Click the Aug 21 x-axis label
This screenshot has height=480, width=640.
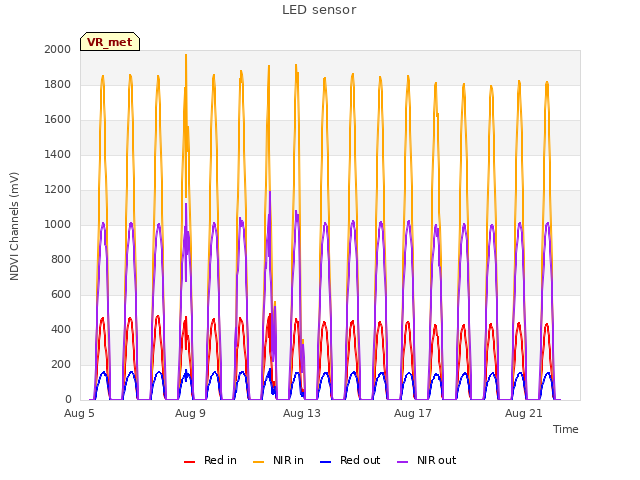(524, 413)
